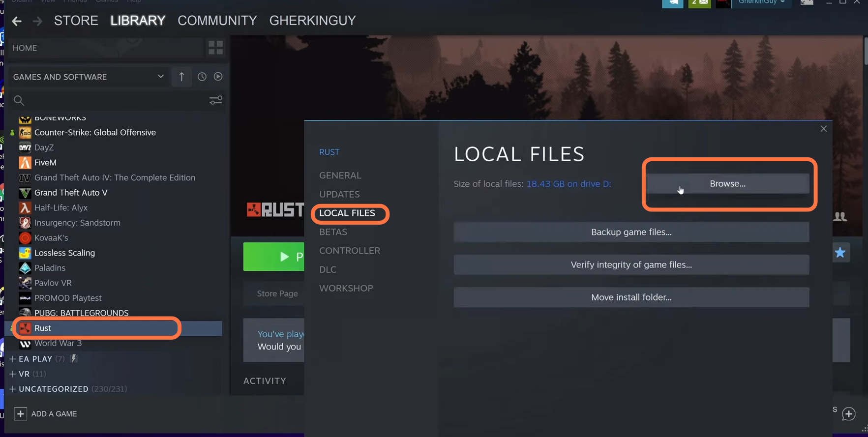The height and width of the screenshot is (437, 868).
Task: Open GherkinGuy account dropdown
Action: tap(761, 2)
